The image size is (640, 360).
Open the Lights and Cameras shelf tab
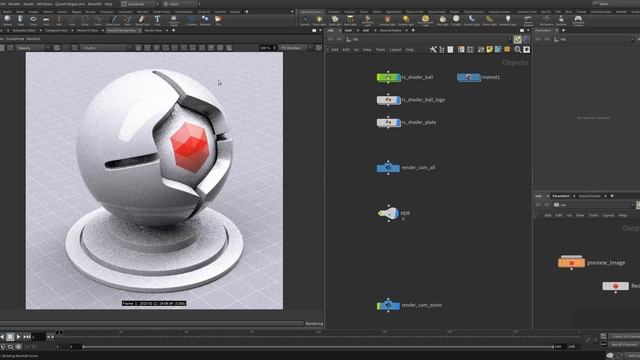[311, 12]
